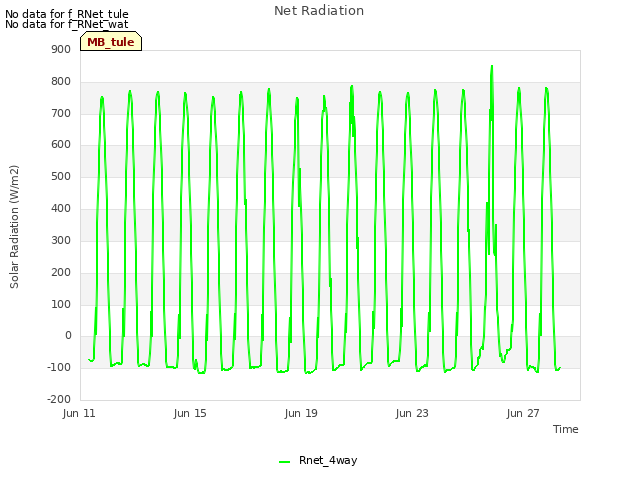The image size is (640, 480).
Task: Click the 300 y-axis tick label
Action: (x=61, y=240)
